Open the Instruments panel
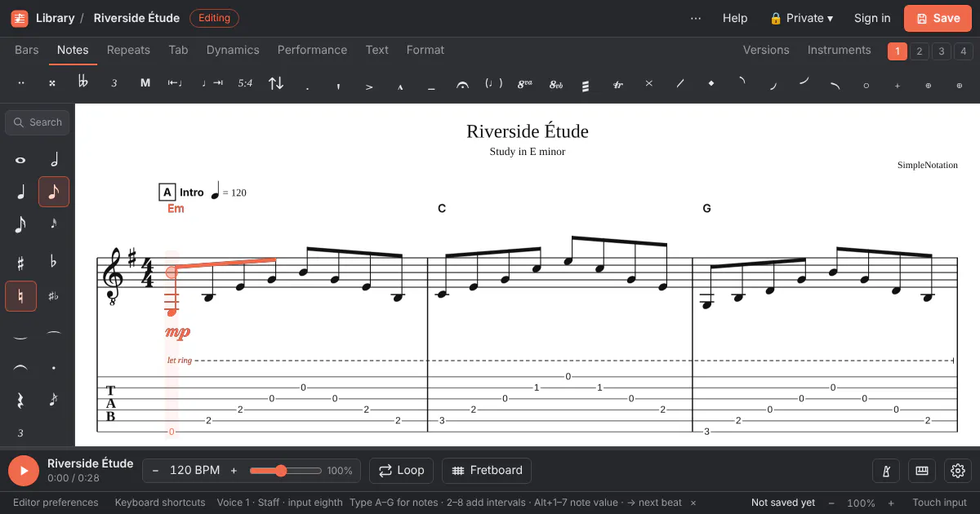The height and width of the screenshot is (514, 980). point(839,50)
